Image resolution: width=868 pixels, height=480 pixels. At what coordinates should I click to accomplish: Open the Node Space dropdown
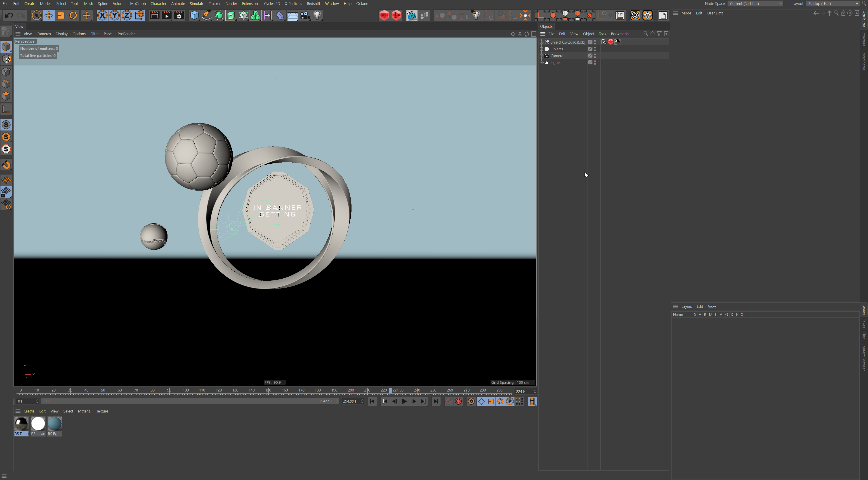tap(755, 4)
